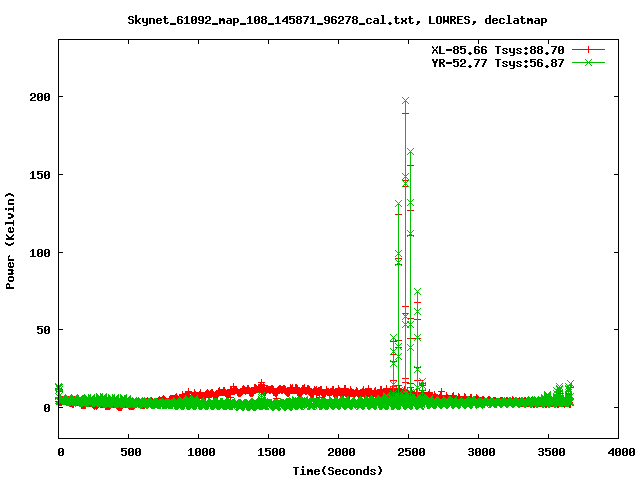Click the 4000 tick label on x-axis

click(x=619, y=453)
